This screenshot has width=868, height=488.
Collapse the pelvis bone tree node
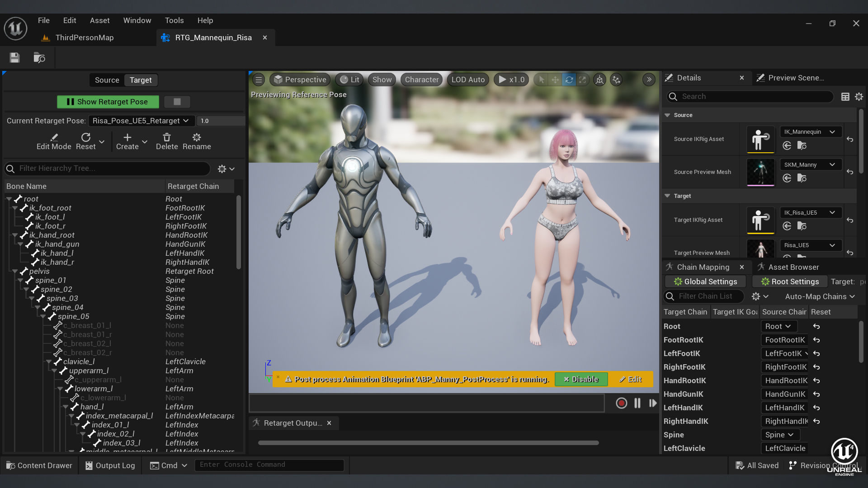click(x=15, y=271)
